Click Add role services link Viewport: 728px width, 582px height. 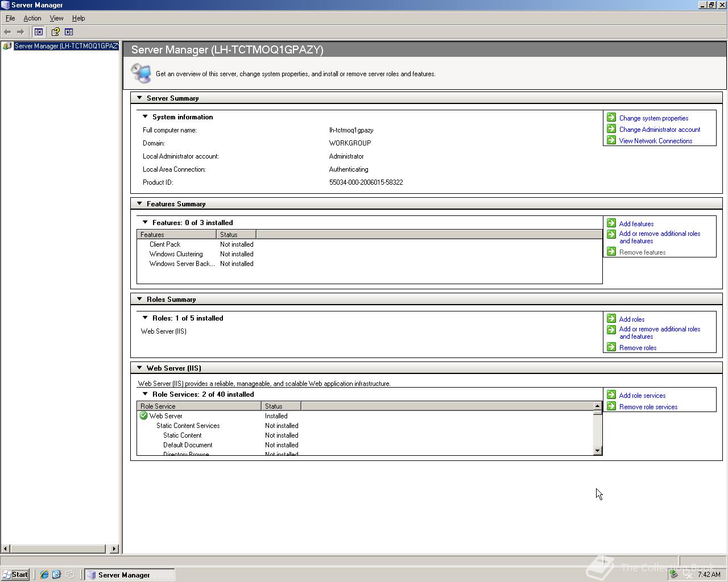click(x=642, y=396)
